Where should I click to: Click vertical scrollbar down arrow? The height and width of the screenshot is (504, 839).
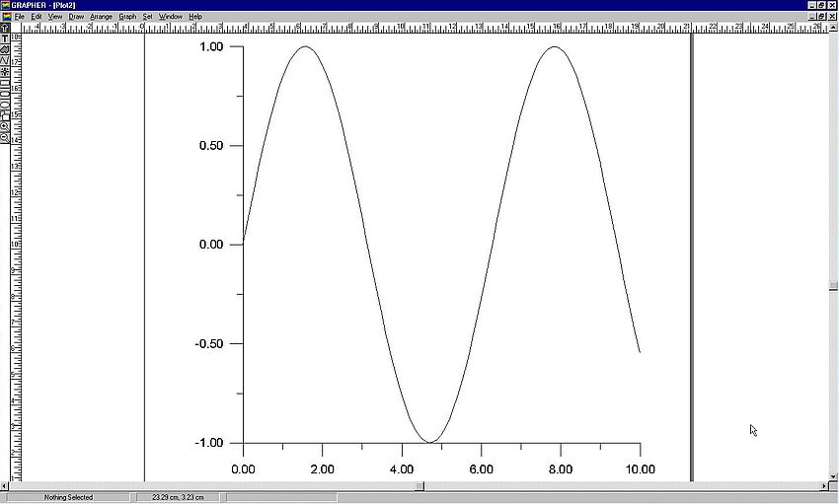834,476
